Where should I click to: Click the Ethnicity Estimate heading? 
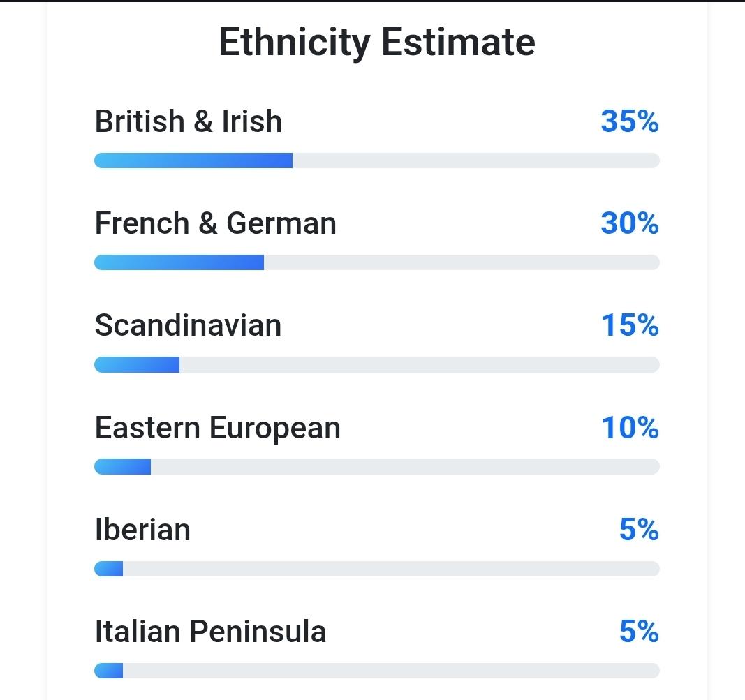coord(377,42)
